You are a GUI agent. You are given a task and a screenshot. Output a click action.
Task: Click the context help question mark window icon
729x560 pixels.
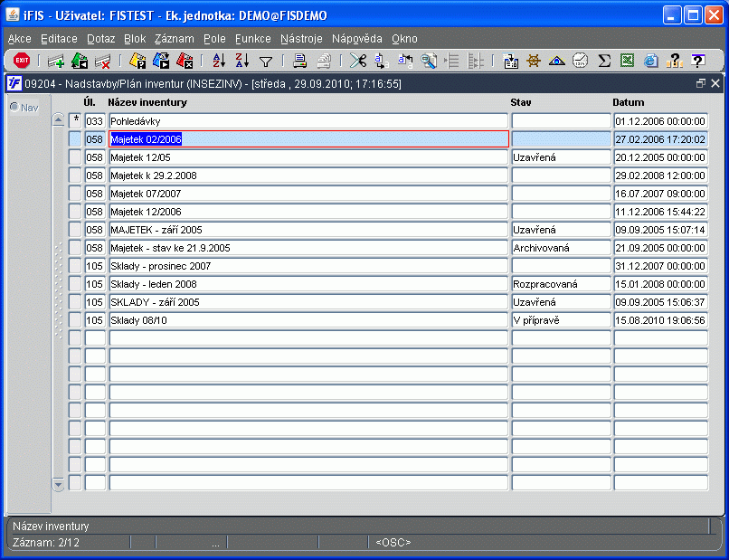coord(697,61)
